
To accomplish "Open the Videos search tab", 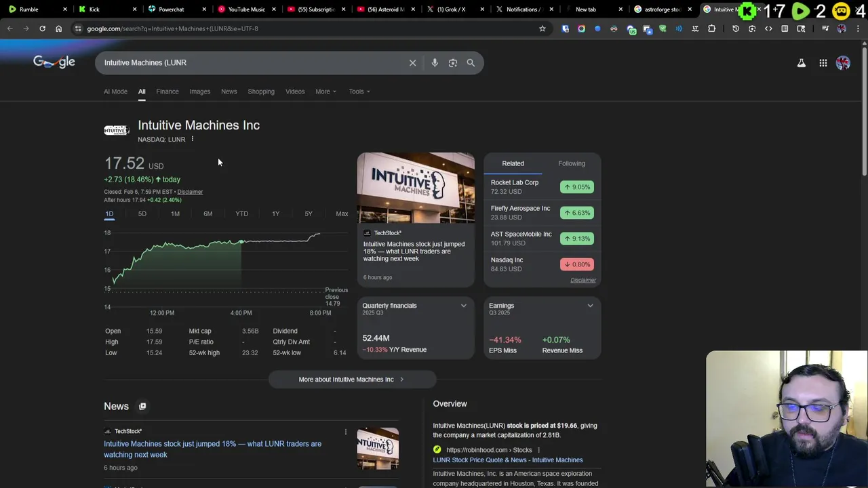I will 295,91.
